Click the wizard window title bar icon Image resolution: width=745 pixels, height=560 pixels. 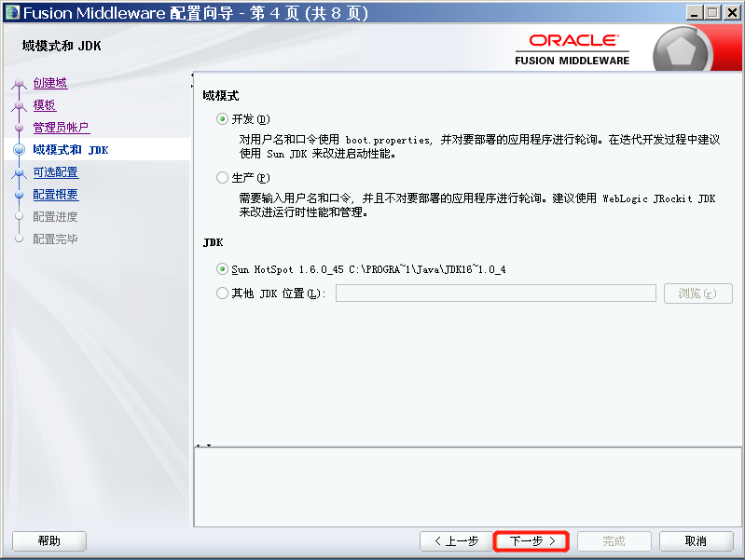coord(12,12)
